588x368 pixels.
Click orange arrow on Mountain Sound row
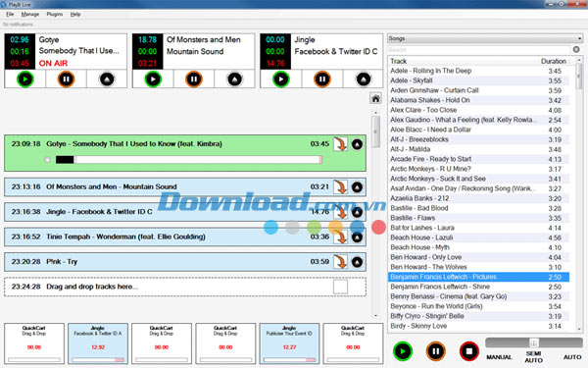pyautogui.click(x=340, y=186)
